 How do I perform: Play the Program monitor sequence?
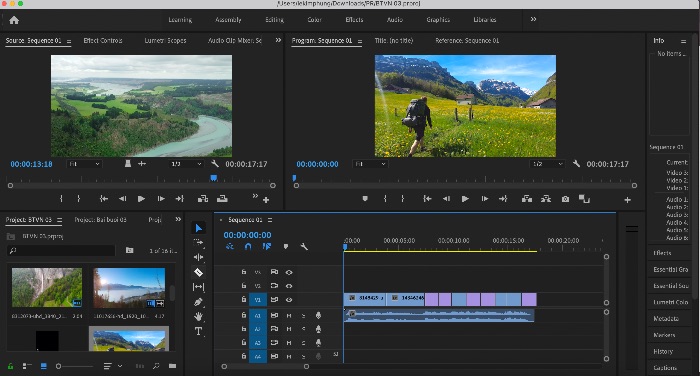pos(465,199)
